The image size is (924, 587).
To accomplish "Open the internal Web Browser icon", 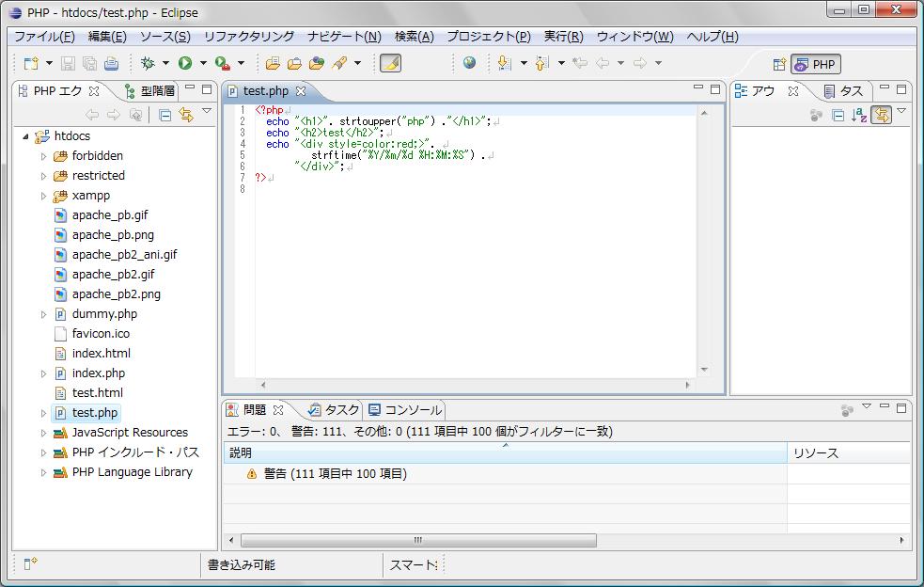I will 470,63.
